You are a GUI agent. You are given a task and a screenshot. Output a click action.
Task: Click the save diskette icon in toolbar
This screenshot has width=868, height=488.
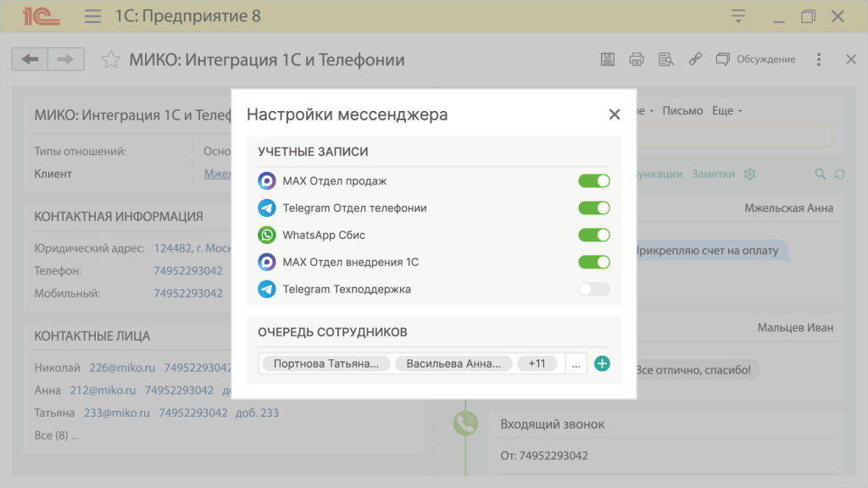click(607, 59)
